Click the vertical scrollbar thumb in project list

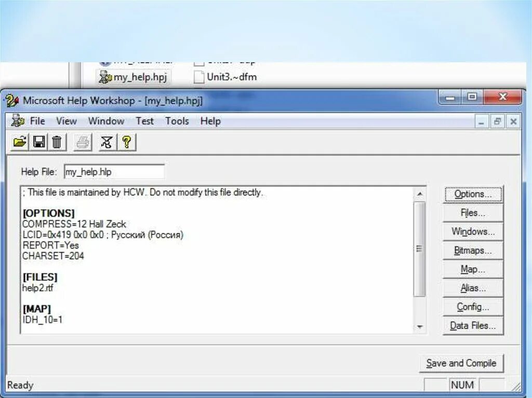point(420,249)
